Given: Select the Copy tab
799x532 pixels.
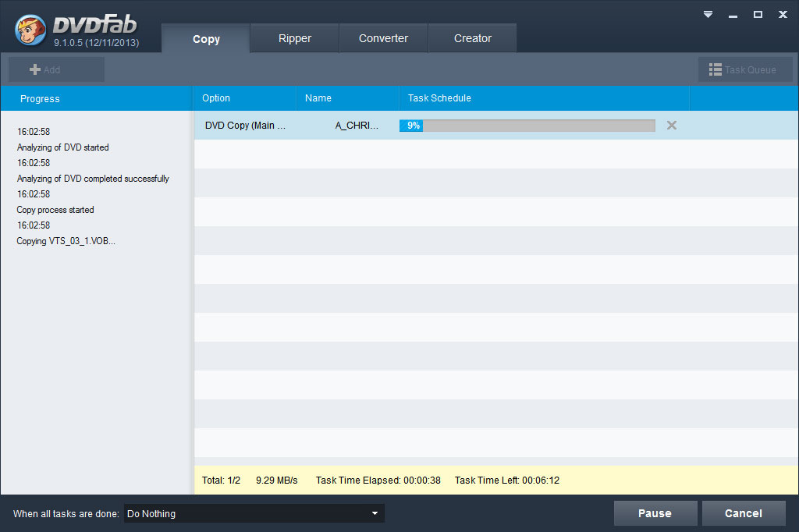Looking at the screenshot, I should (x=205, y=37).
